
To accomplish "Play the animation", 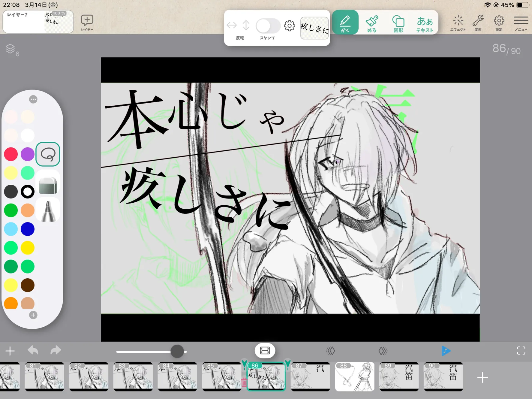I will coord(446,351).
